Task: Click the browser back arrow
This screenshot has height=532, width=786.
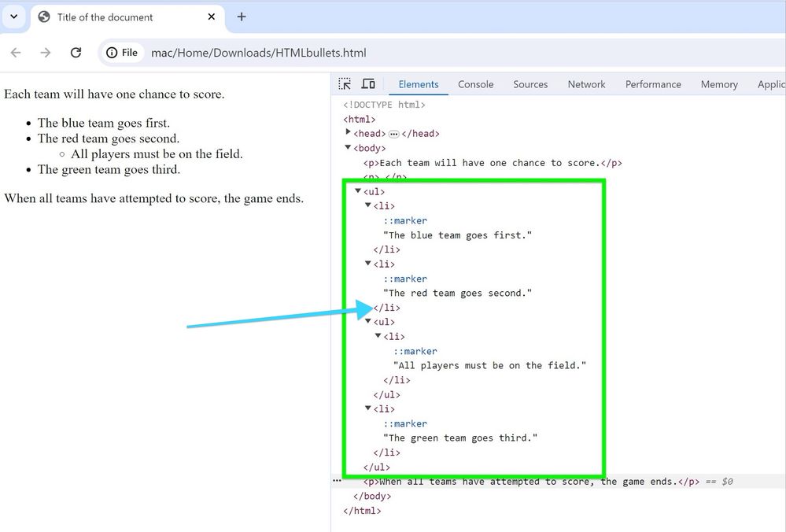Action: [x=16, y=53]
